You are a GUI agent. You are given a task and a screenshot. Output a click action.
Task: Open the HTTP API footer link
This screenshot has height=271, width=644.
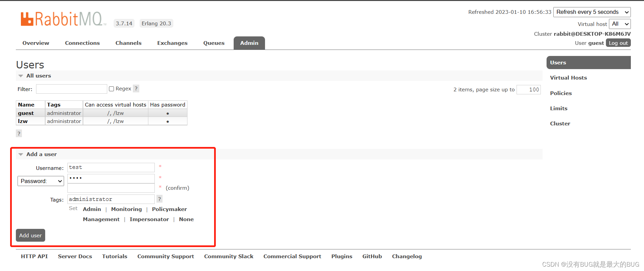pos(34,257)
